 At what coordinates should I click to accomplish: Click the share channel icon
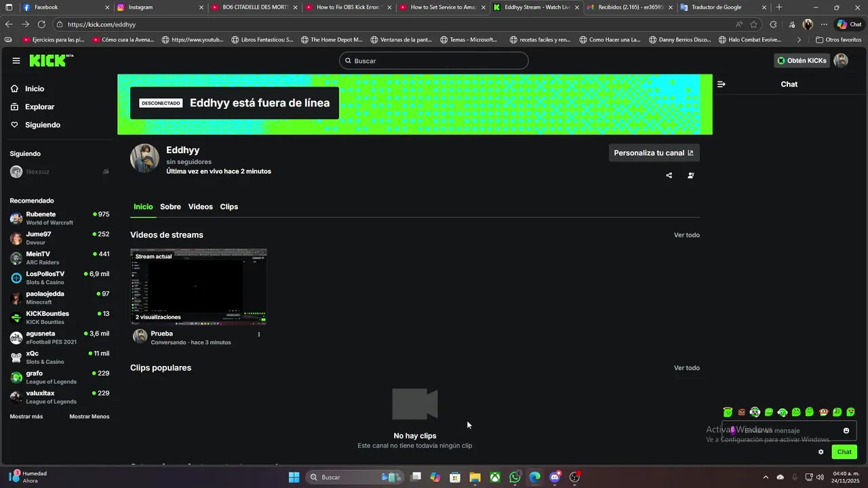[669, 176]
